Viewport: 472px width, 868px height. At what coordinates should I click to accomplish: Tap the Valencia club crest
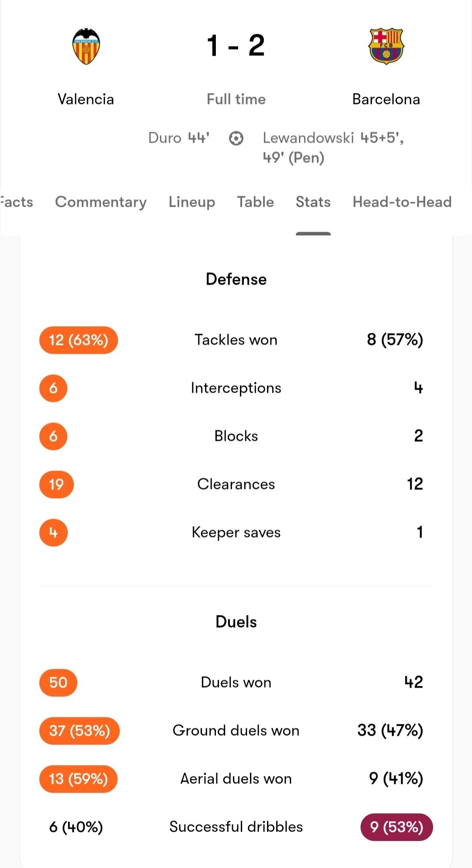[86, 46]
